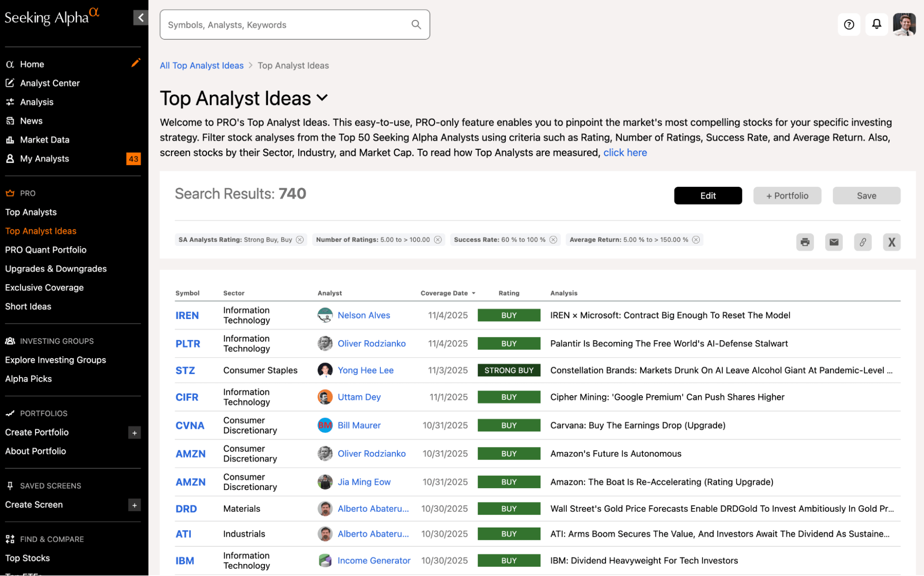Collapse the left sidebar

pos(141,17)
